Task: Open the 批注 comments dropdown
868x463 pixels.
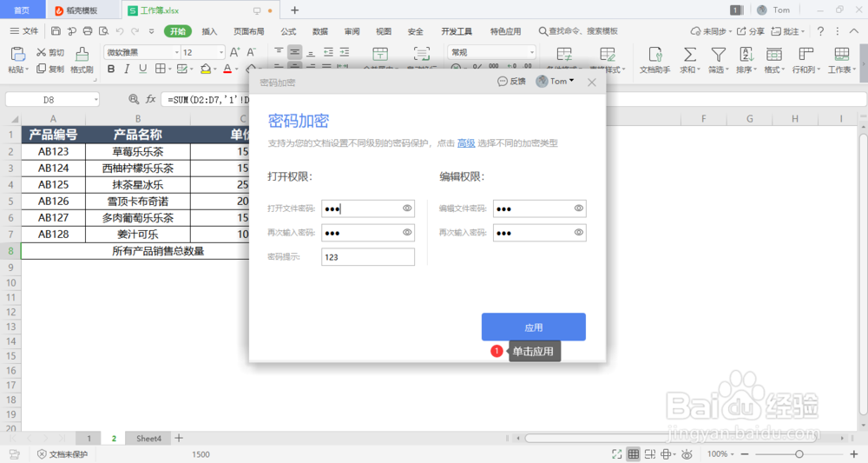Action: (788, 31)
